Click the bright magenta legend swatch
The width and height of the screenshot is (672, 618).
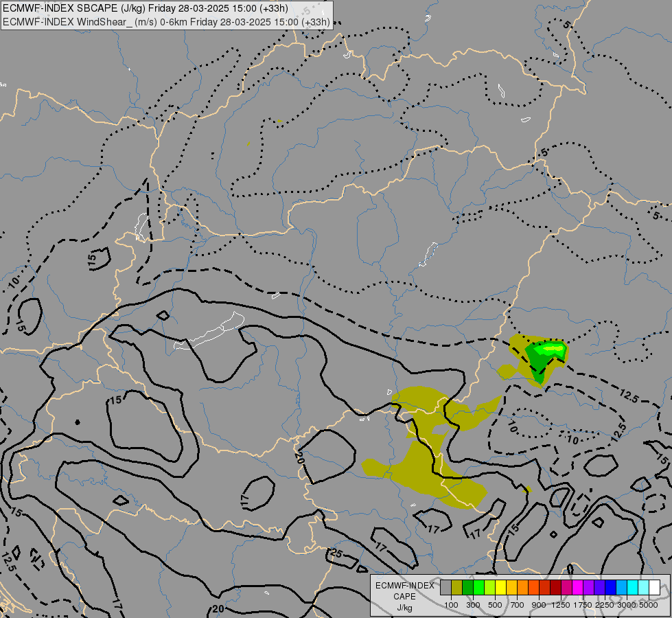click(x=577, y=587)
